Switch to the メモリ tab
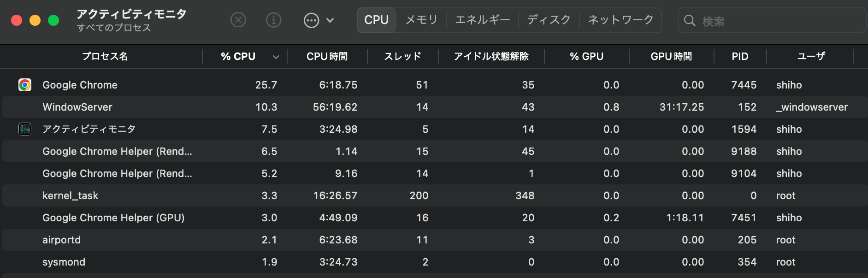 (421, 20)
